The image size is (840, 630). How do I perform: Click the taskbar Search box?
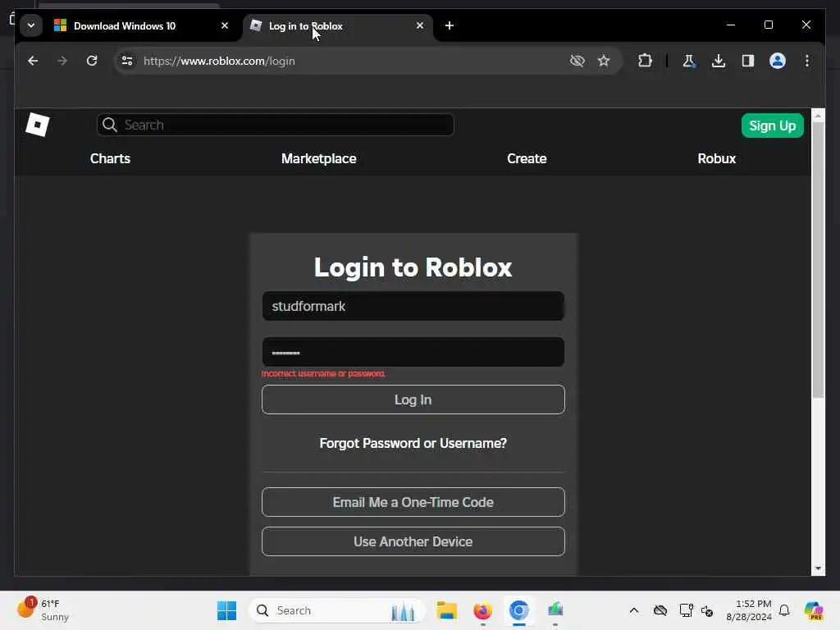point(337,610)
